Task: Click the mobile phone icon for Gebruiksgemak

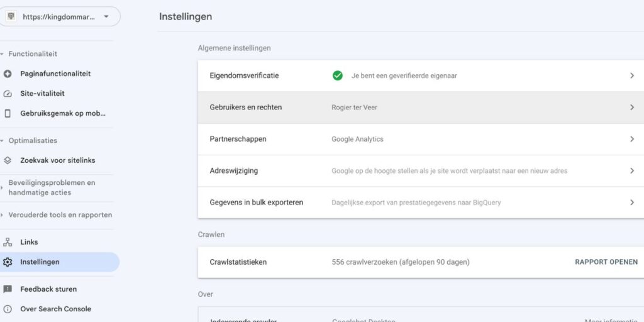Action: (x=8, y=113)
